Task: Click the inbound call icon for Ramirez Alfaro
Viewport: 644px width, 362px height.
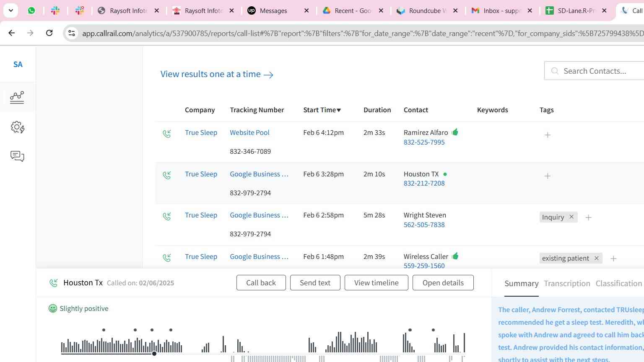Action: (x=167, y=134)
